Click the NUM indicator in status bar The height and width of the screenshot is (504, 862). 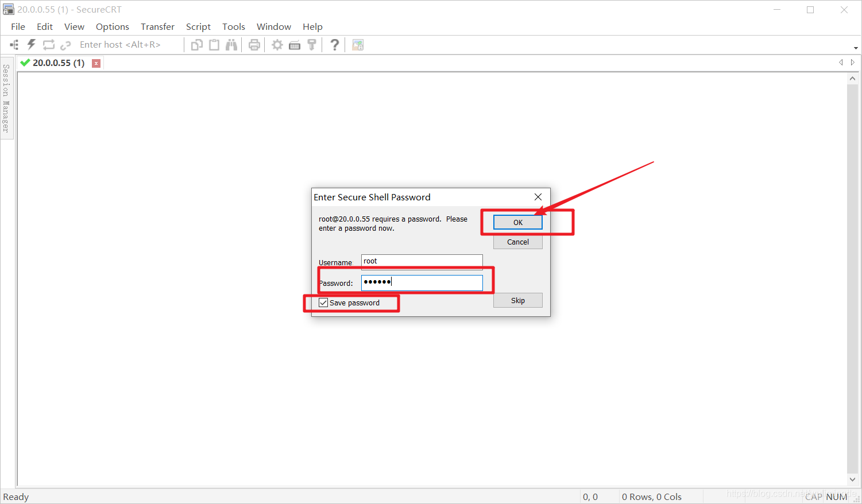coord(837,497)
